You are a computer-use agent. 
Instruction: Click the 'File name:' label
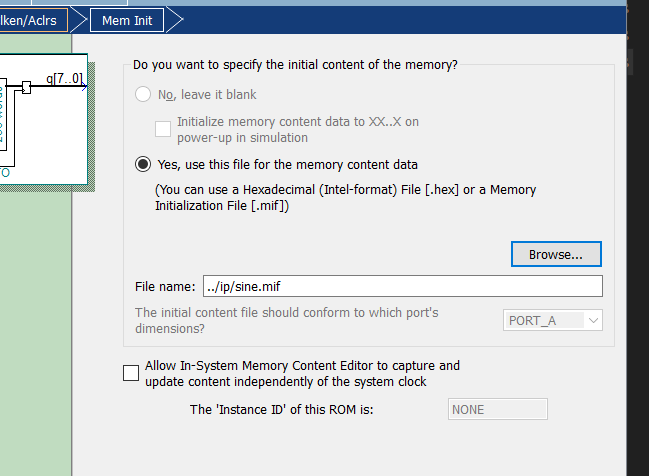pos(165,287)
